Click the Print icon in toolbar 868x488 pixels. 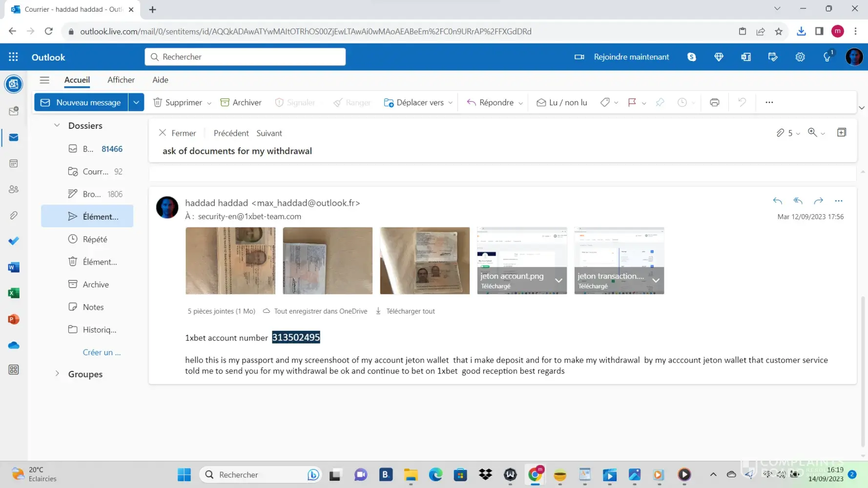tap(714, 102)
